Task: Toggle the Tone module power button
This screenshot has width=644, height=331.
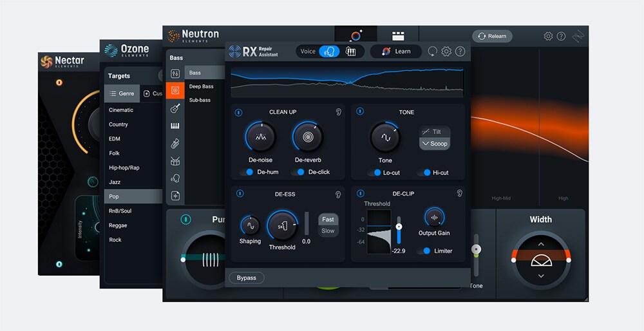Action: coord(360,111)
